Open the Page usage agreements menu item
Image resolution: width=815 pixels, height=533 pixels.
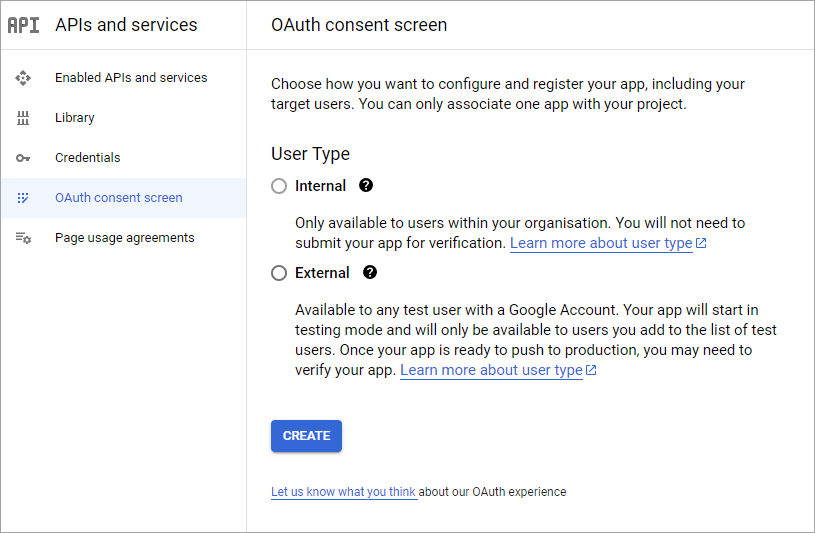(x=125, y=238)
